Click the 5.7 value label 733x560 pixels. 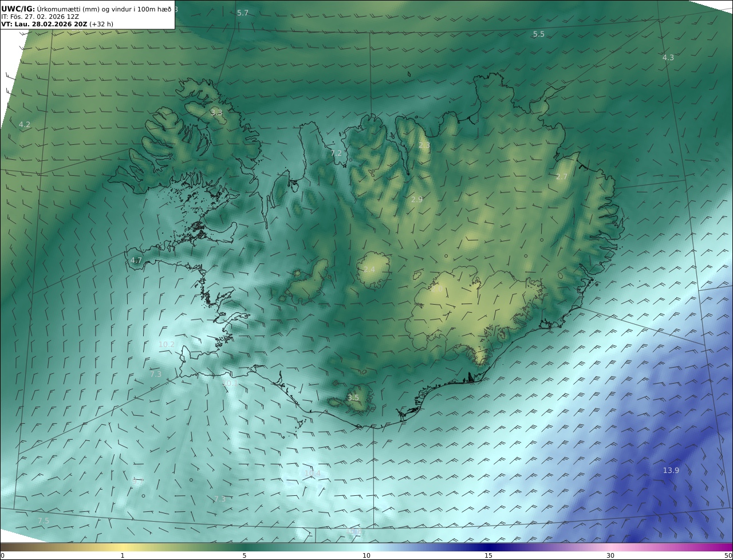pos(243,13)
